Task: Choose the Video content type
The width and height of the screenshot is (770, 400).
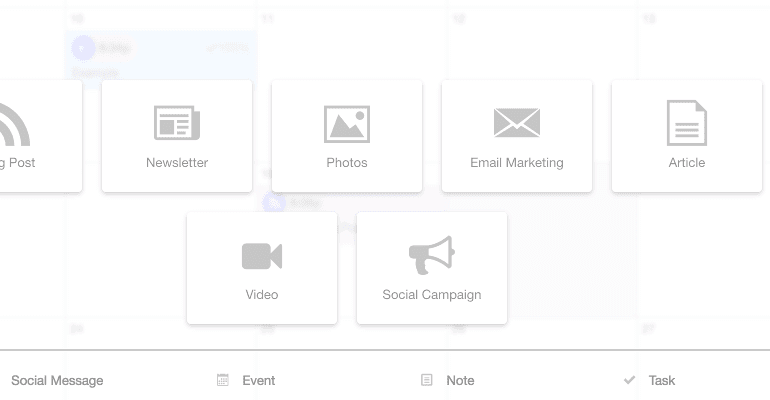Action: 262,268
